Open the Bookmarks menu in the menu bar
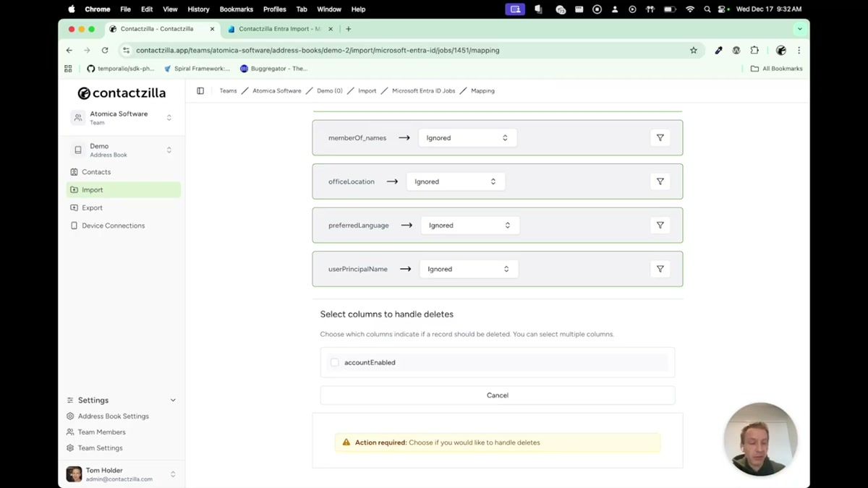This screenshot has height=488, width=868. (236, 9)
